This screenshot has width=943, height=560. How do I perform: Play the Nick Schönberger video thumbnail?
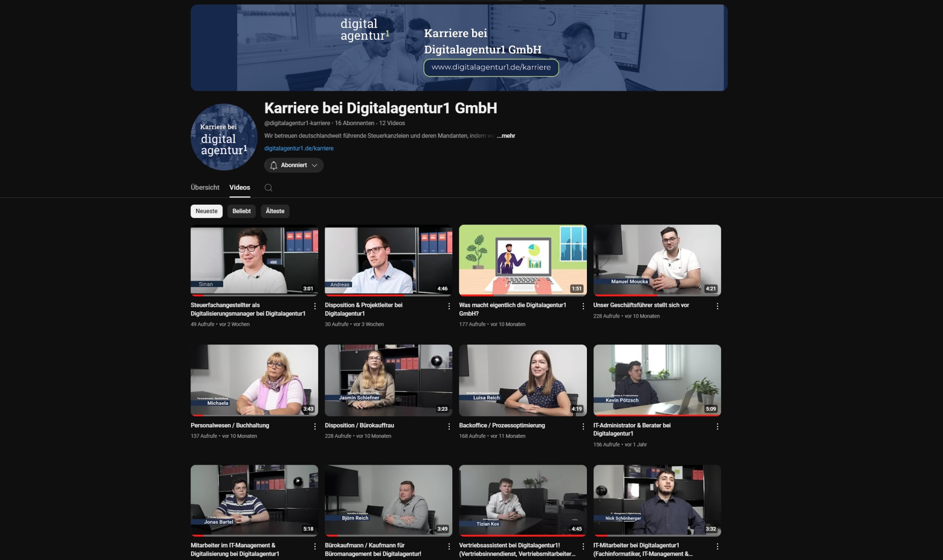point(657,501)
